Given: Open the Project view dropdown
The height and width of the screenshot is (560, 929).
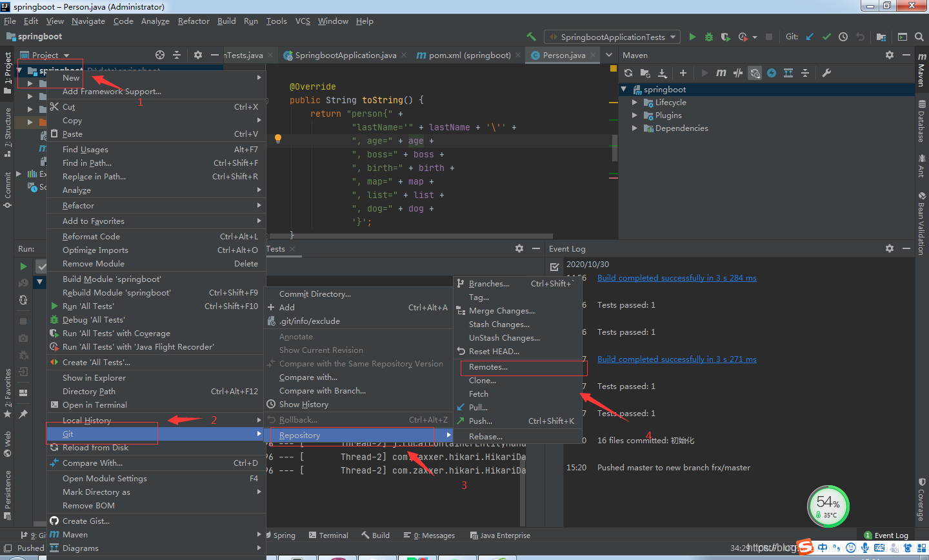Looking at the screenshot, I should point(45,55).
